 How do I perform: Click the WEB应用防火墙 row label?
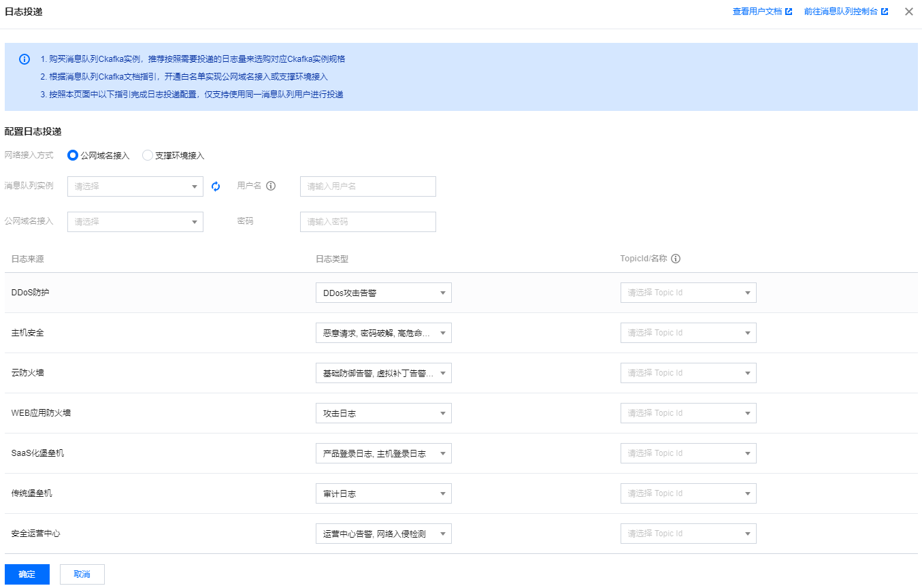tap(41, 413)
